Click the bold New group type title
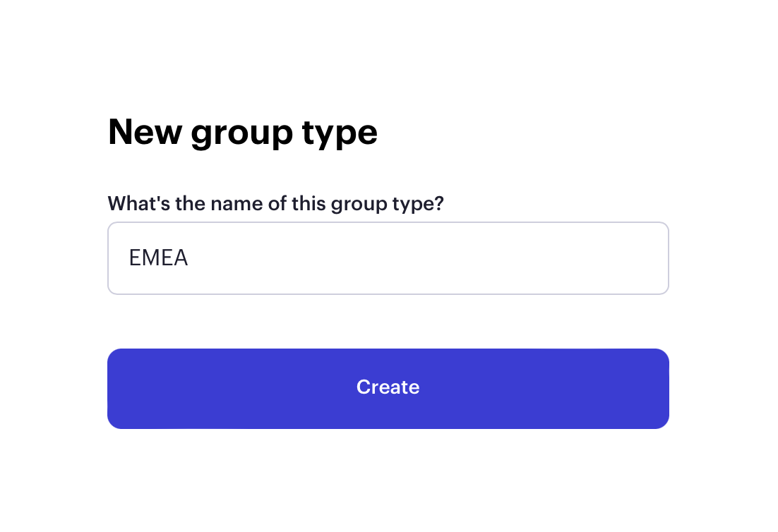The width and height of the screenshot is (778, 532). tap(243, 133)
